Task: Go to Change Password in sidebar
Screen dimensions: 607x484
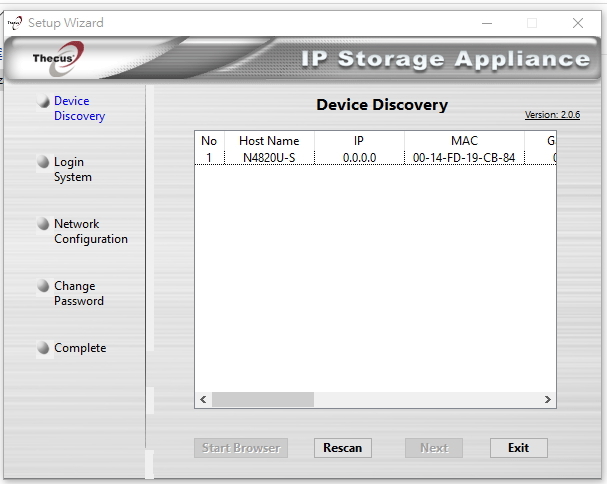Action: [x=79, y=293]
